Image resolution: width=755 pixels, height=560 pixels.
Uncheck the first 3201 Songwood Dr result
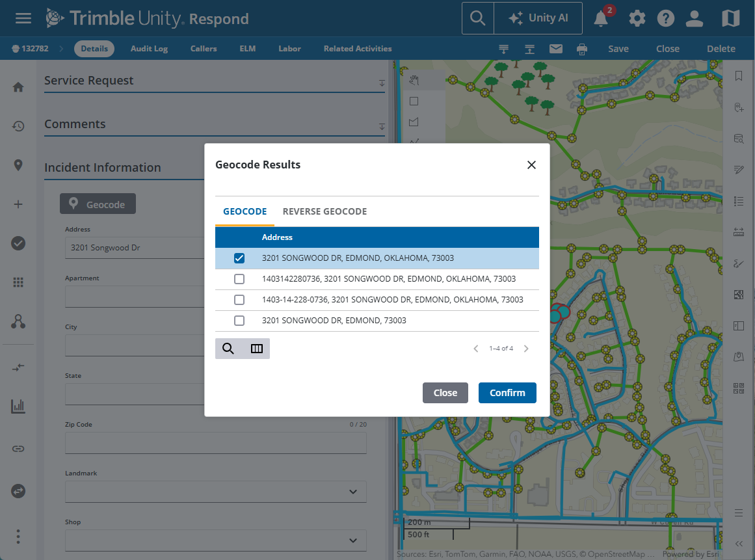coord(239,258)
